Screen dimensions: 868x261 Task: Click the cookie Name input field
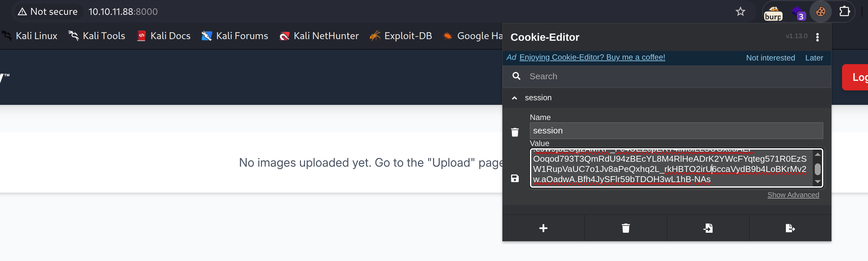pos(676,130)
